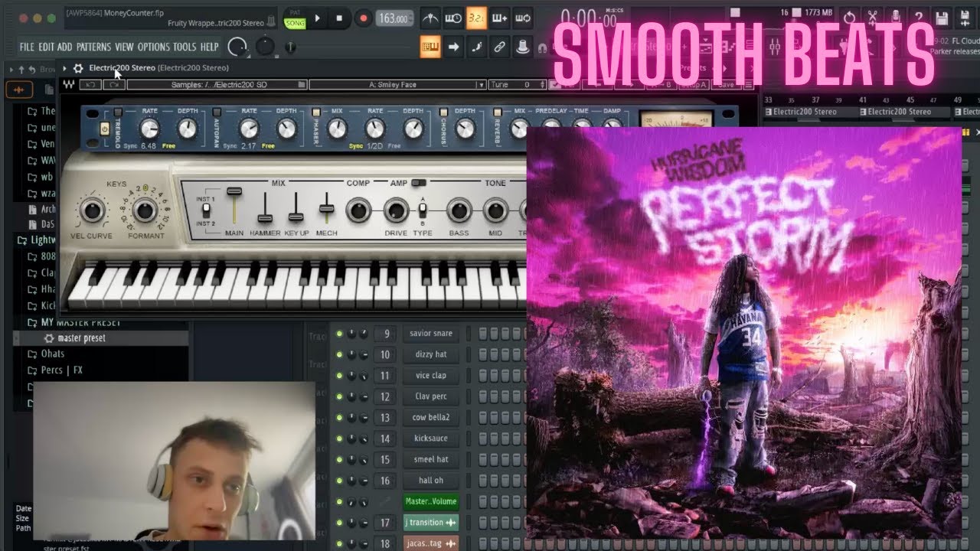The image size is (980, 551).
Task: Toggle the 3.2.1 countdown before recording
Action: (476, 18)
